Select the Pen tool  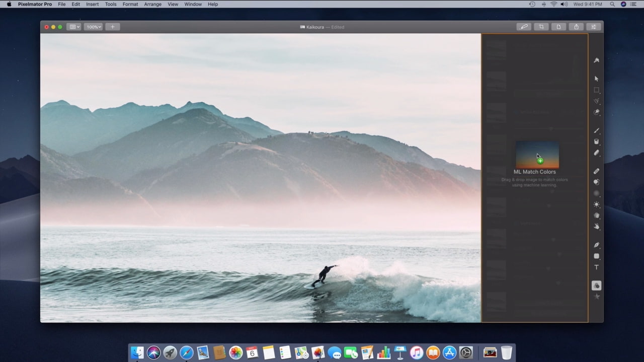pos(597,245)
